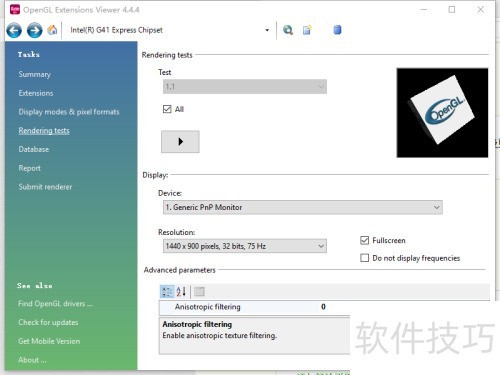The image size is (500, 375).
Task: Click Find OpenGL drivers link
Action: point(55,304)
